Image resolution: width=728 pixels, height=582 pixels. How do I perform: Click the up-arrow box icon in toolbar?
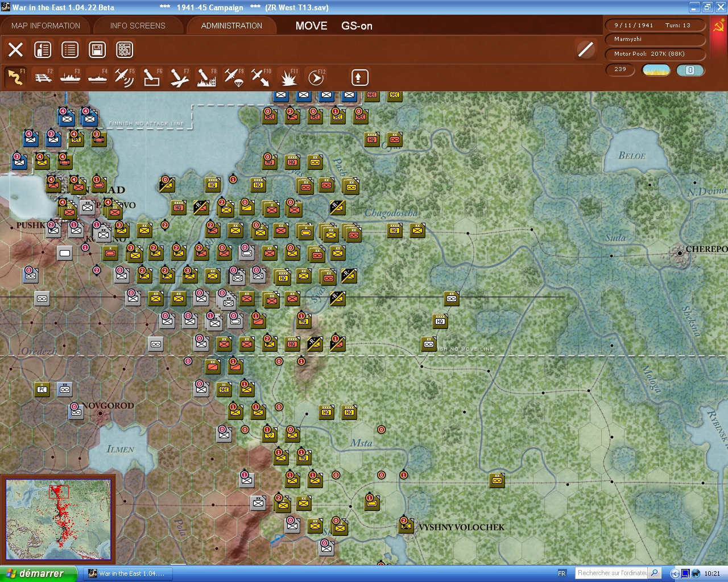tap(359, 77)
